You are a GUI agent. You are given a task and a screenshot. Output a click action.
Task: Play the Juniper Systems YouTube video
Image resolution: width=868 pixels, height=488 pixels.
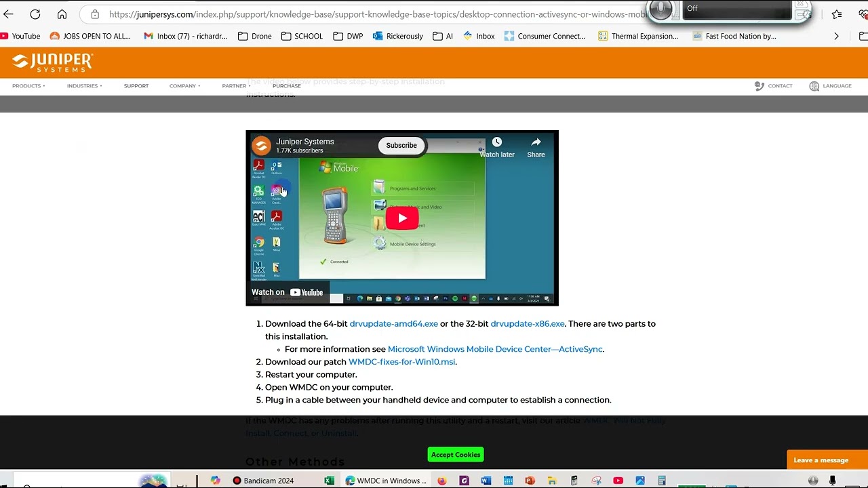point(402,218)
